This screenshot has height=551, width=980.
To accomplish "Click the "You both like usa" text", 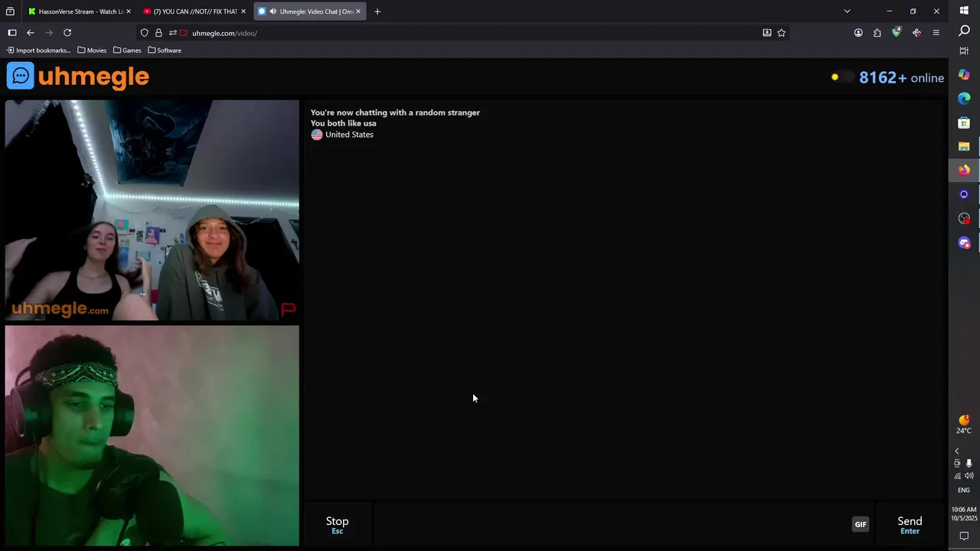I will click(343, 123).
